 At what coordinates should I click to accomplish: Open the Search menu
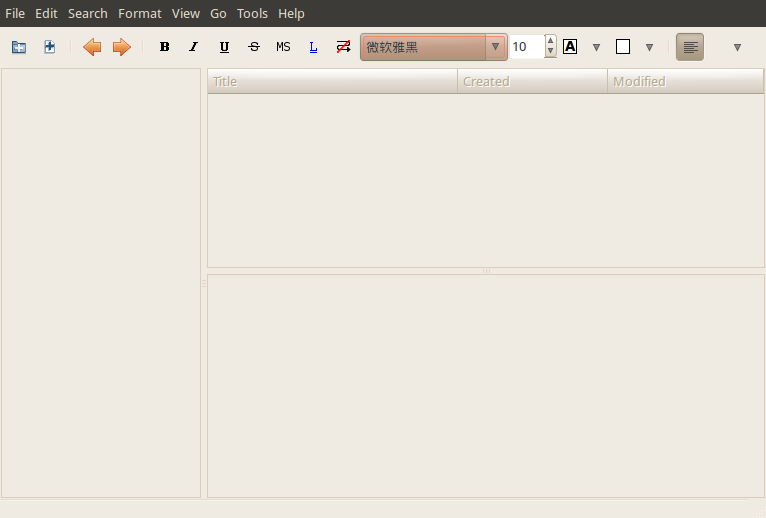point(87,13)
